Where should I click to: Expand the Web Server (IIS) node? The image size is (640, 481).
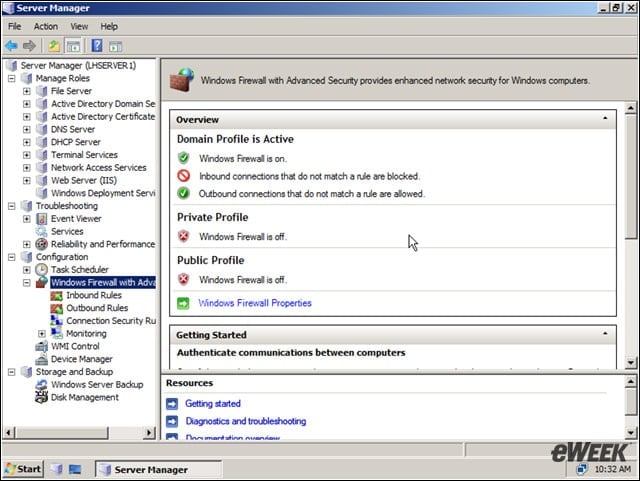[27, 180]
